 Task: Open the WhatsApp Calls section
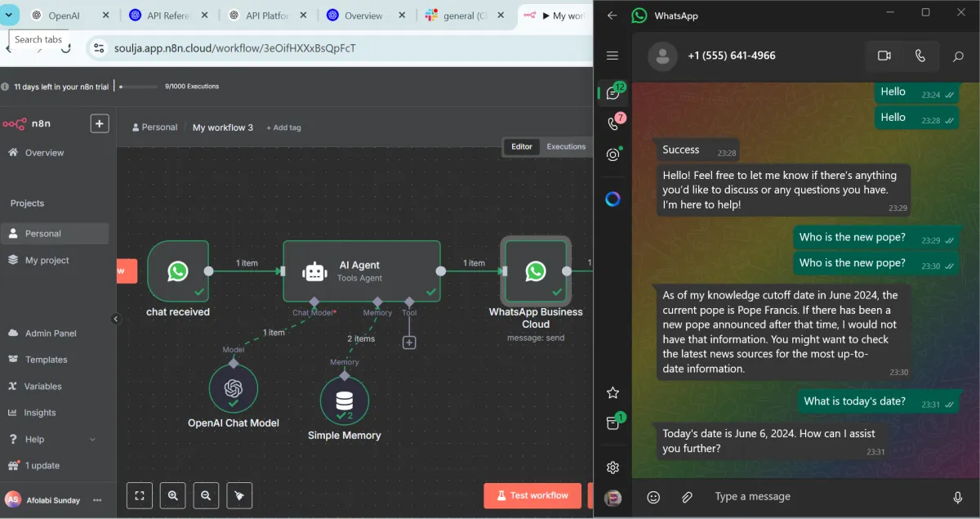point(613,123)
